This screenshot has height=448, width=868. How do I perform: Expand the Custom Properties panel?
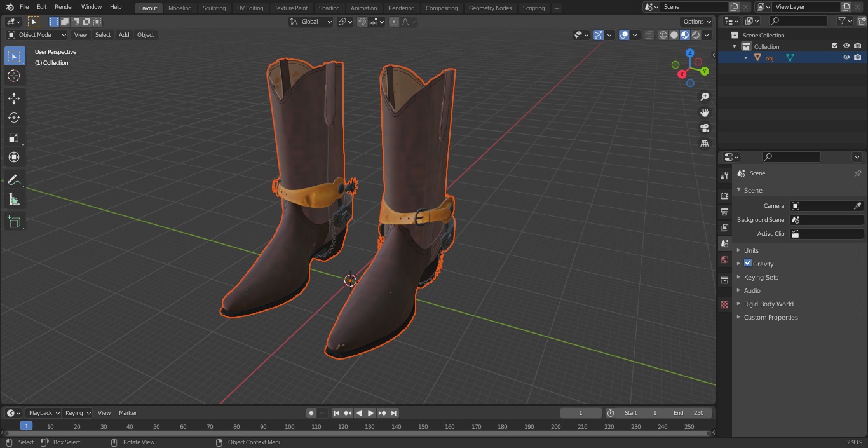click(770, 317)
